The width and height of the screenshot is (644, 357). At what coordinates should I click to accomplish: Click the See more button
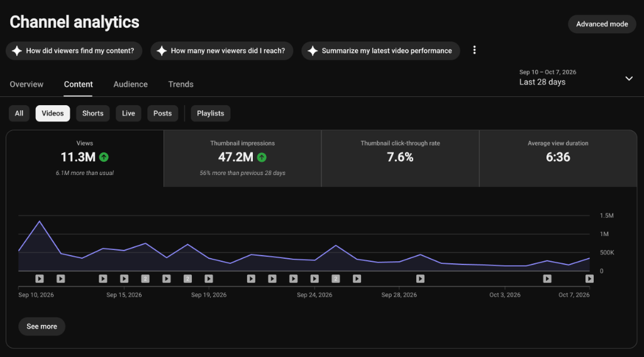(42, 327)
